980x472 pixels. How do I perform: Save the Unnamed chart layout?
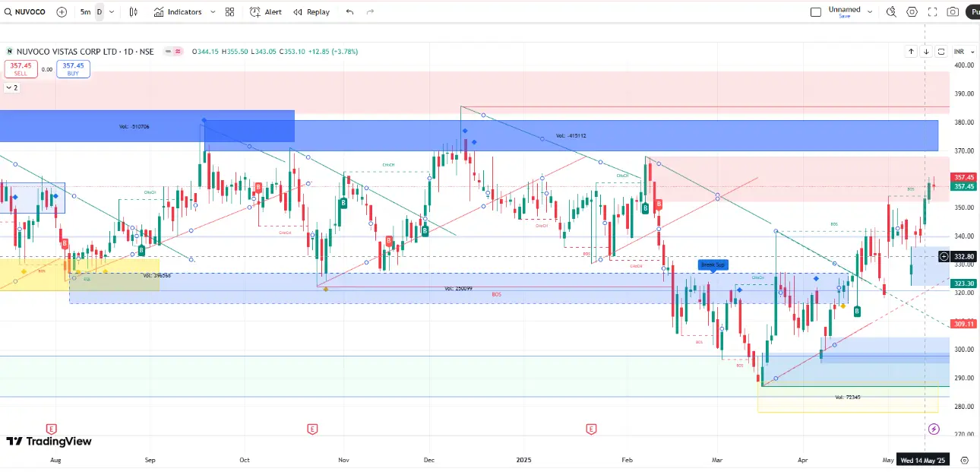pyautogui.click(x=844, y=16)
